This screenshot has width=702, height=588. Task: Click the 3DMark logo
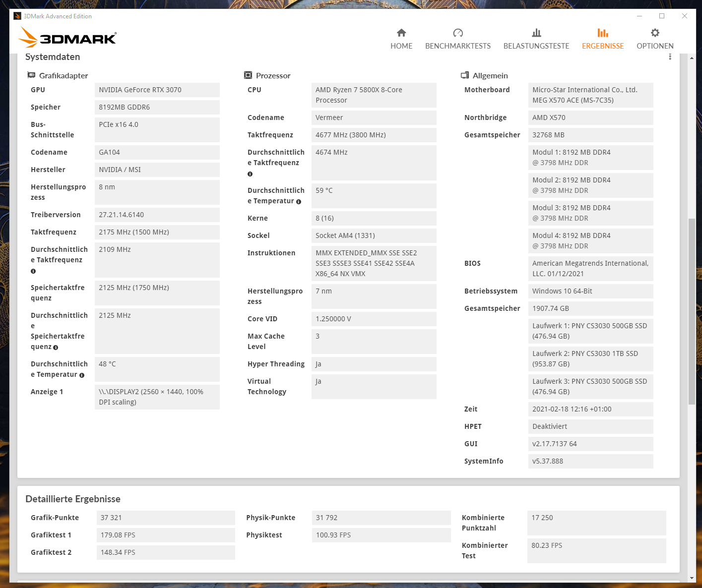click(x=67, y=38)
